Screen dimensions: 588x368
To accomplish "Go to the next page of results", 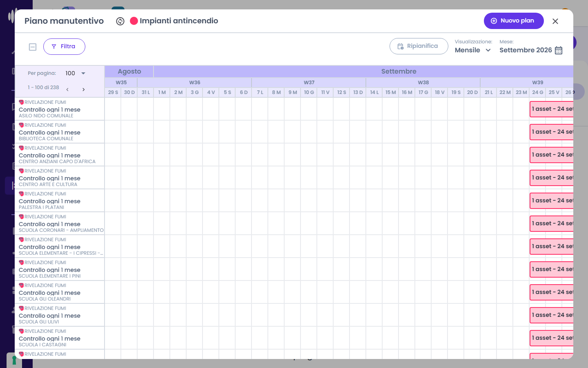I will click(x=83, y=90).
